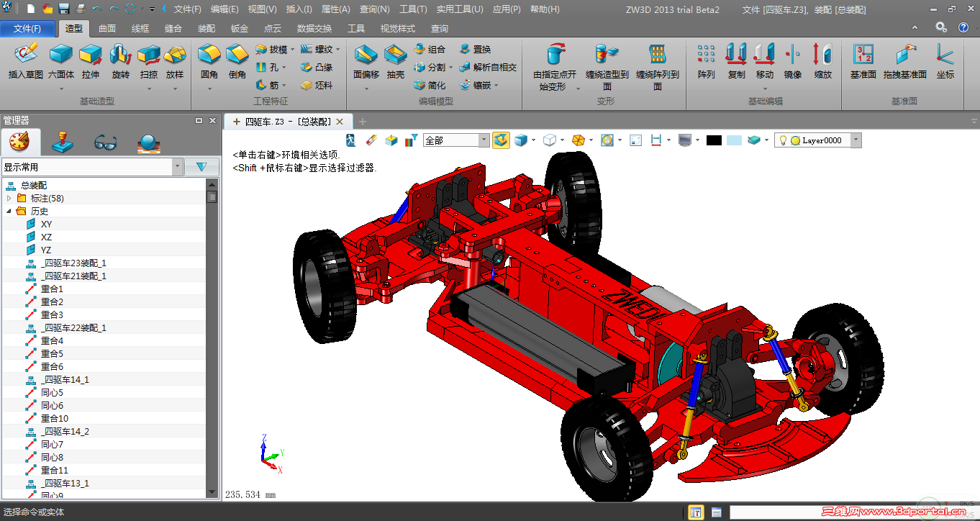Activate the 缩放 scale tool
Screen dimensions: 980x521
(822, 61)
